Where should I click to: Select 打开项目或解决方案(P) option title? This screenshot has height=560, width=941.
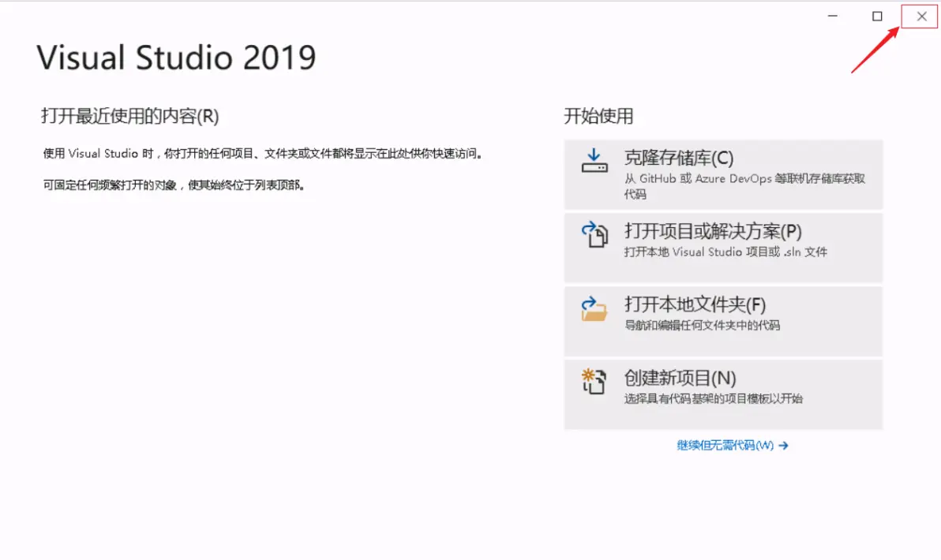tap(713, 231)
